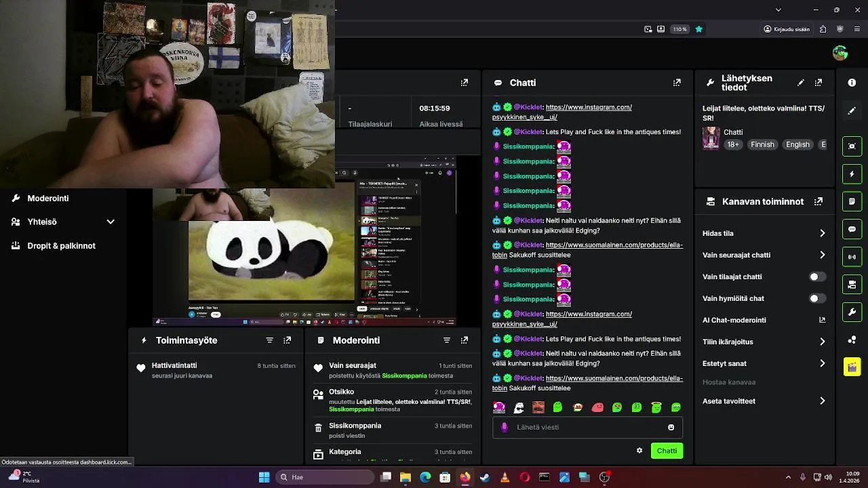
Task: Click the Chatti send button
Action: (667, 451)
